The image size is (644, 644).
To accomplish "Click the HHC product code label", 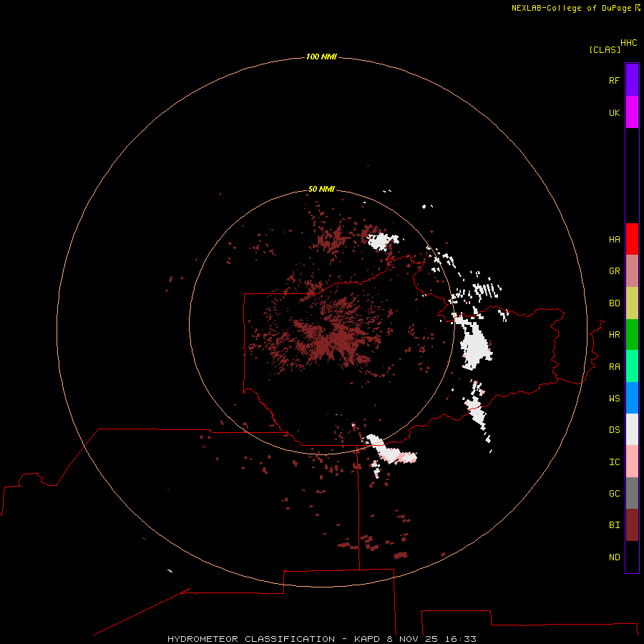I will (x=628, y=43).
